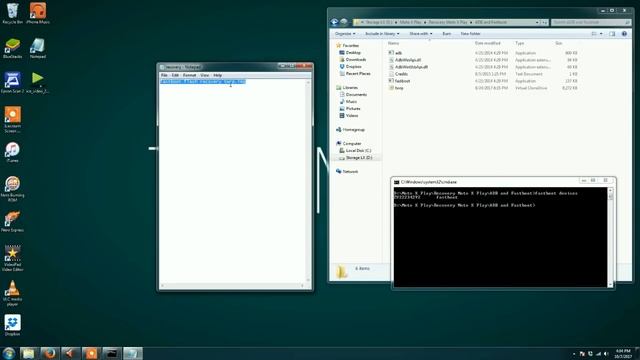640x360 pixels.
Task: Launch Epson Scan 2 desktop icon
Action: (x=12, y=83)
